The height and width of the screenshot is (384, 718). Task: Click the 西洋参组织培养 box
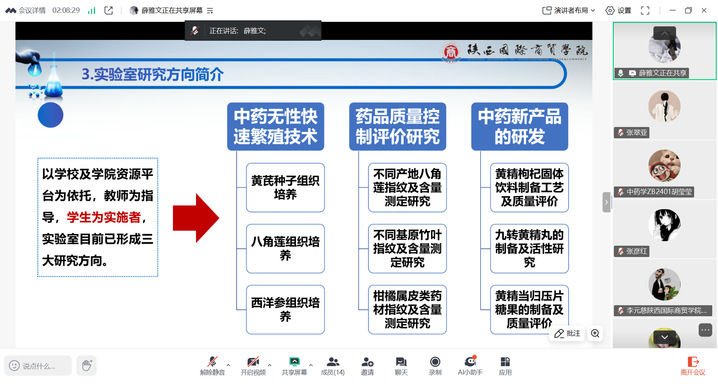(285, 309)
